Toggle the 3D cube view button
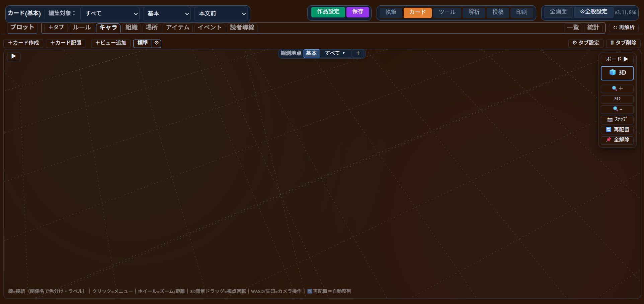Image resolution: width=644 pixels, height=304 pixels. [617, 73]
